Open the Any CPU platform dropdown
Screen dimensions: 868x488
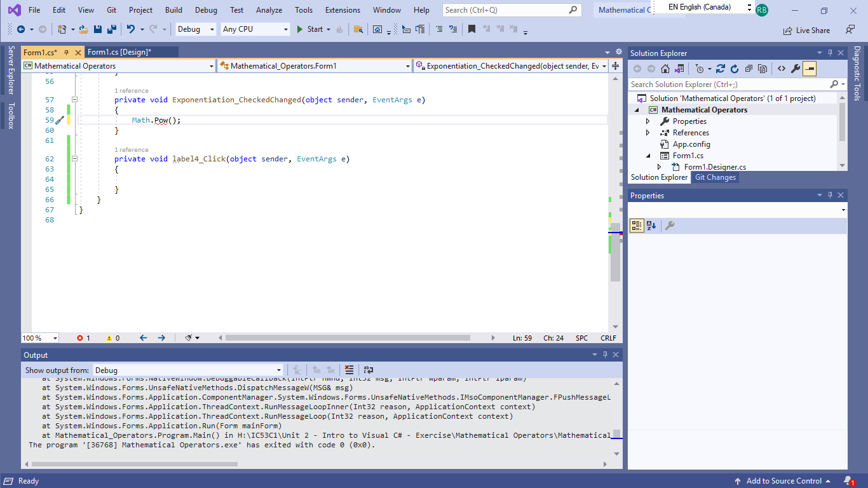255,29
